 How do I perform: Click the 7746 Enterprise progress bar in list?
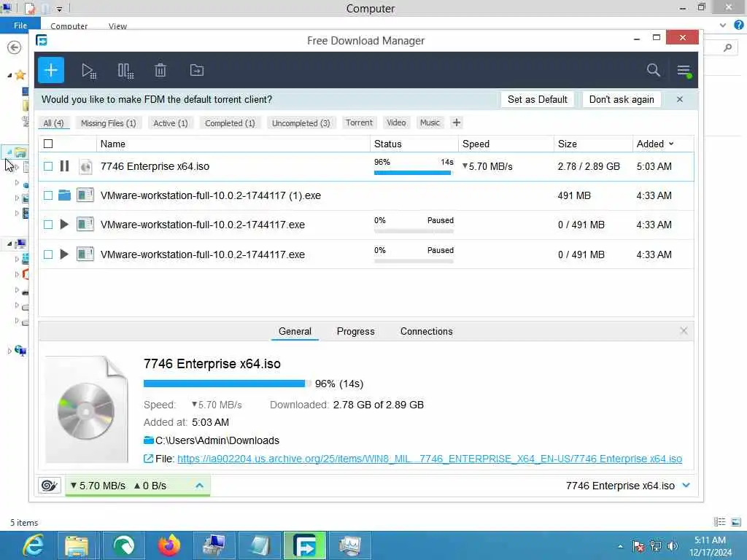click(x=414, y=172)
